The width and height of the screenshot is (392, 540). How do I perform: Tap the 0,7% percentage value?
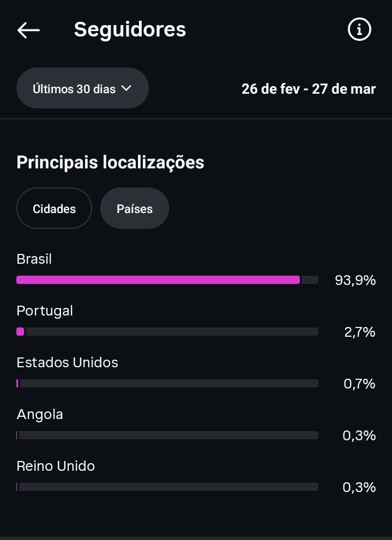tap(359, 384)
